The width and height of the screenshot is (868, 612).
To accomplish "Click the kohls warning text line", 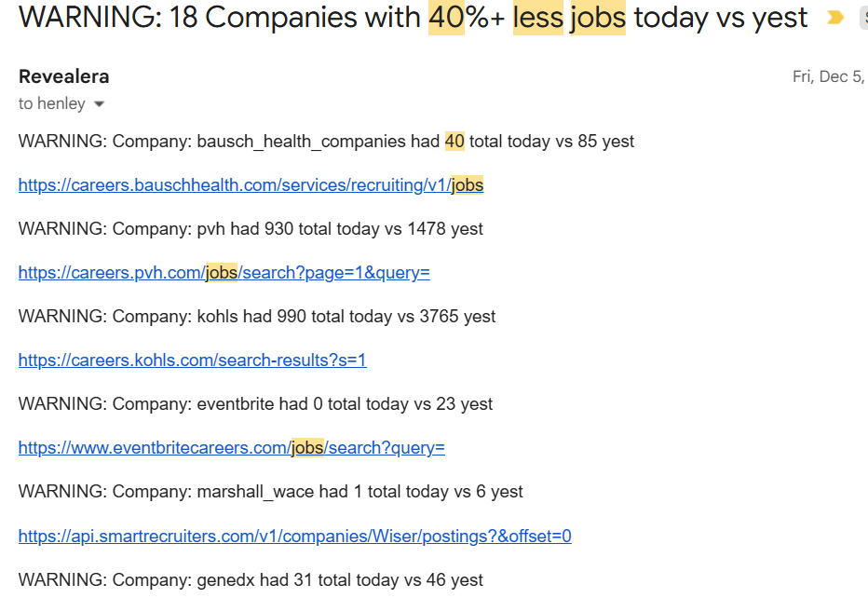I will (256, 317).
